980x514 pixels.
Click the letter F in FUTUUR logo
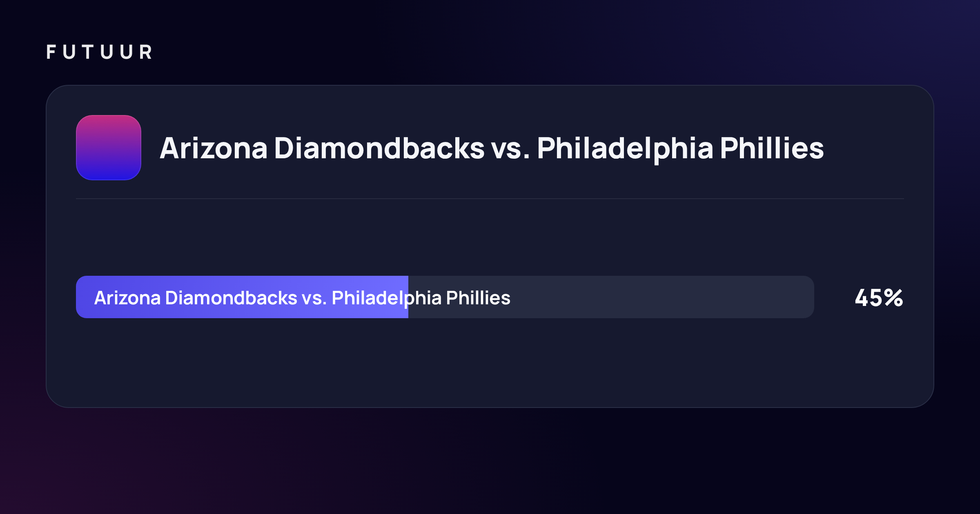point(51,52)
